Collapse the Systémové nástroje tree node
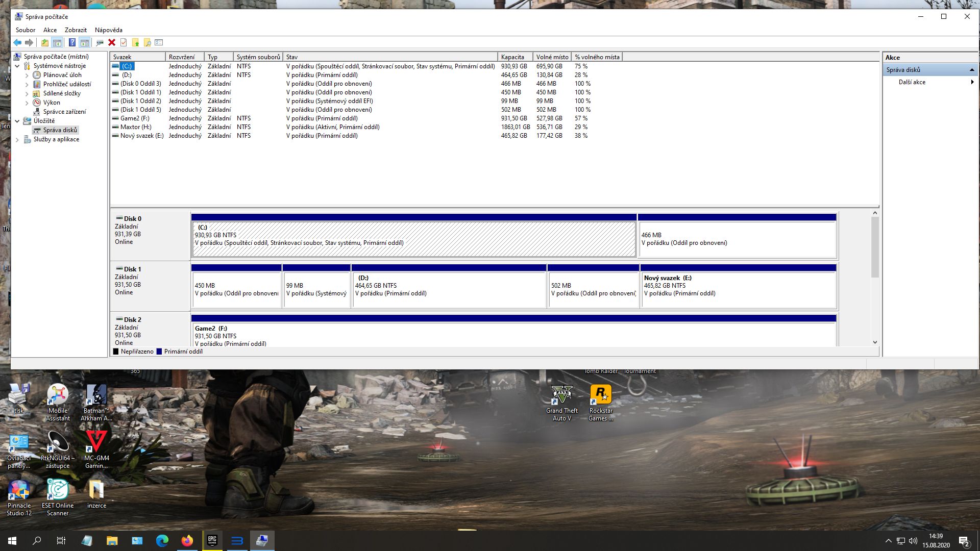The height and width of the screenshot is (551, 980). tap(17, 66)
